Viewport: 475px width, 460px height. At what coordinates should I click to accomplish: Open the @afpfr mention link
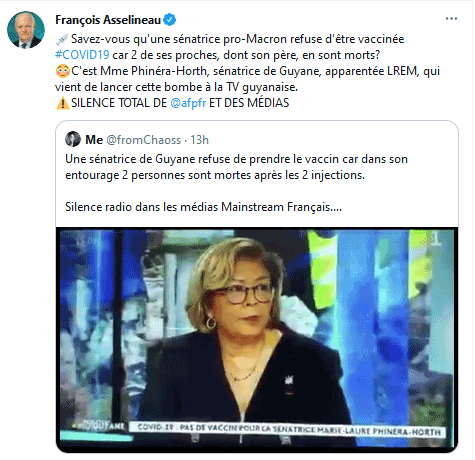pyautogui.click(x=188, y=103)
